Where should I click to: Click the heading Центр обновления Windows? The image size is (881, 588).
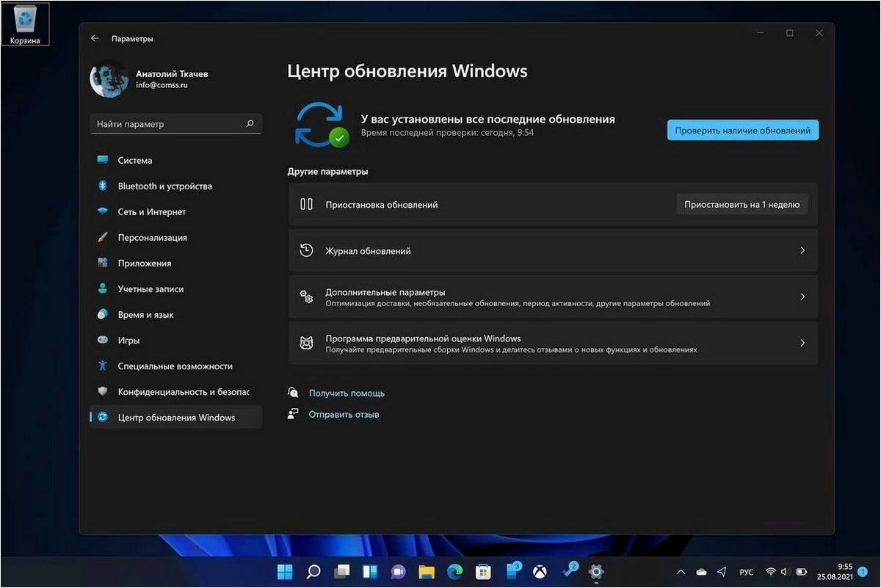pos(407,71)
